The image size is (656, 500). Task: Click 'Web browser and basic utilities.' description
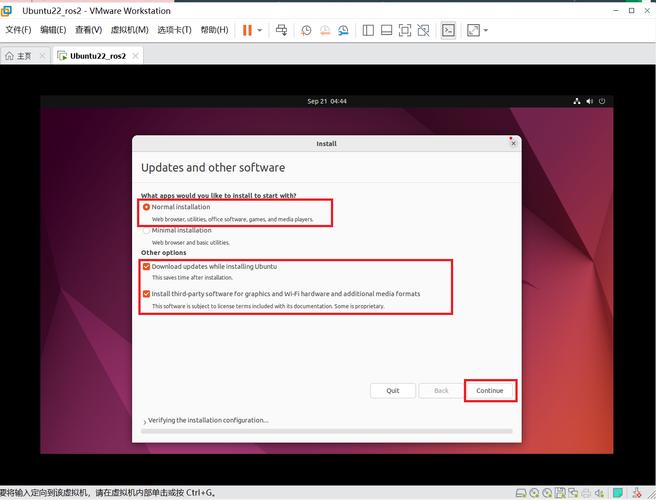(190, 243)
